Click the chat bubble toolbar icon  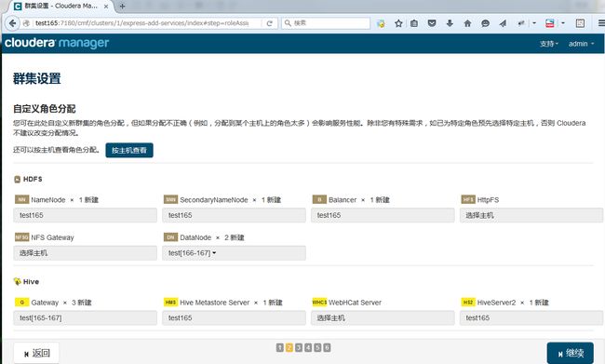click(x=485, y=23)
